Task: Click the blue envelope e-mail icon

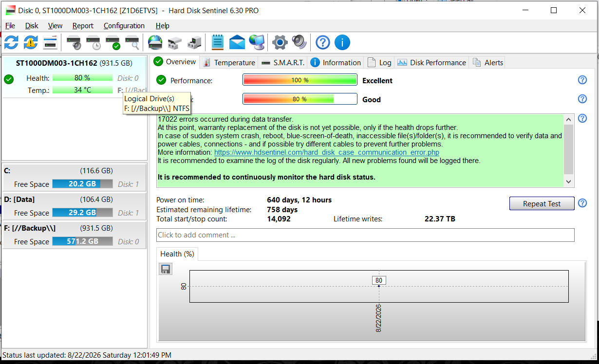Action: [x=237, y=42]
